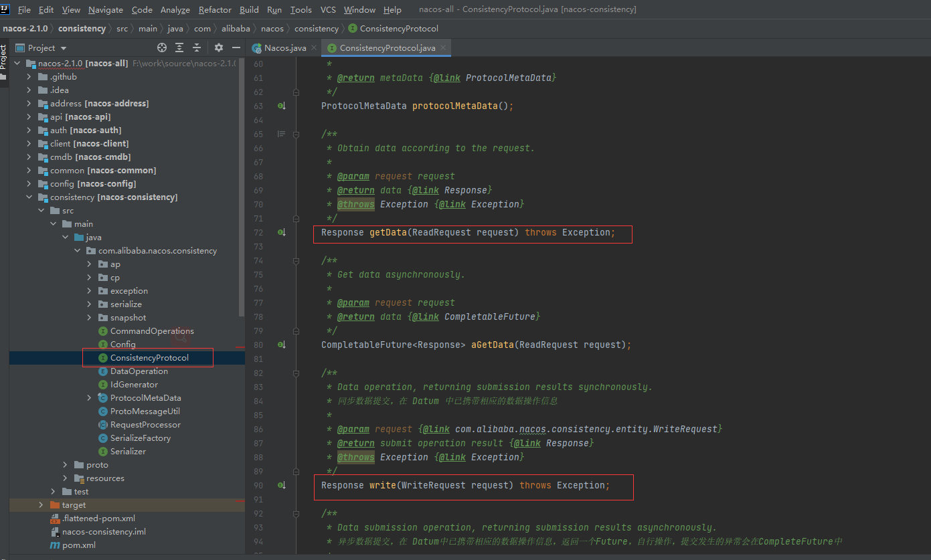Open the Navigate menu
Viewport: 931px width, 560px height.
point(106,9)
